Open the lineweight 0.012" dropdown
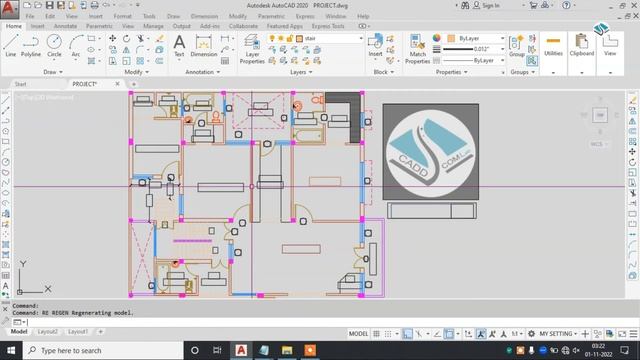The image size is (640, 360). point(502,49)
